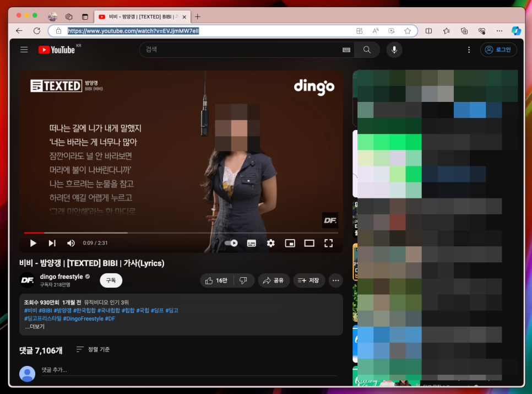
Task: Open YouTube settings three-dot menu
Action: [469, 50]
